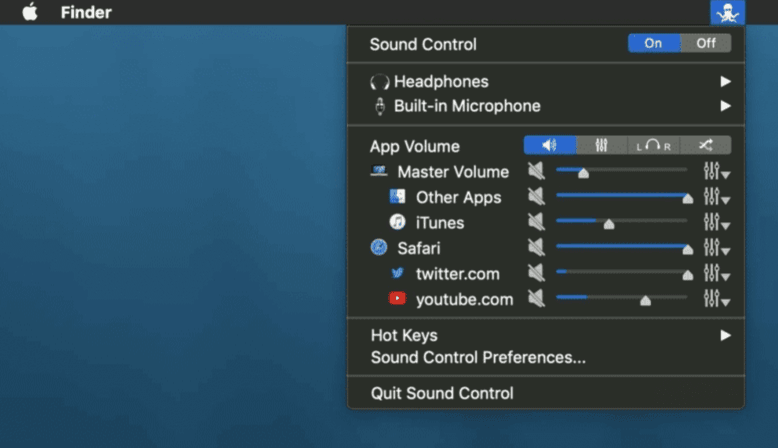Open the Built-in Microphone submenu
778x448 pixels.
tap(546, 106)
